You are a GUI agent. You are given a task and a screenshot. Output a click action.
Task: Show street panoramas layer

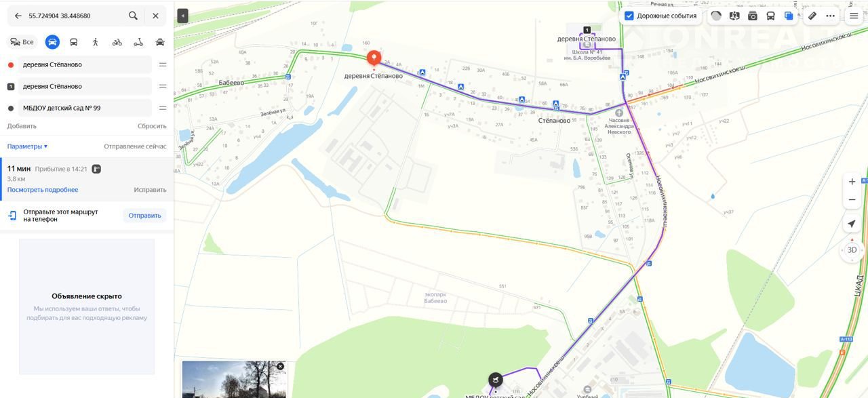click(734, 16)
